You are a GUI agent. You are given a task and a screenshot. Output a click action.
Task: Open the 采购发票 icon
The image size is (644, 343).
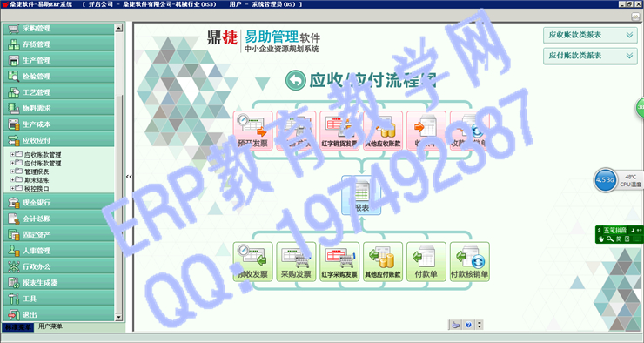pos(296,262)
